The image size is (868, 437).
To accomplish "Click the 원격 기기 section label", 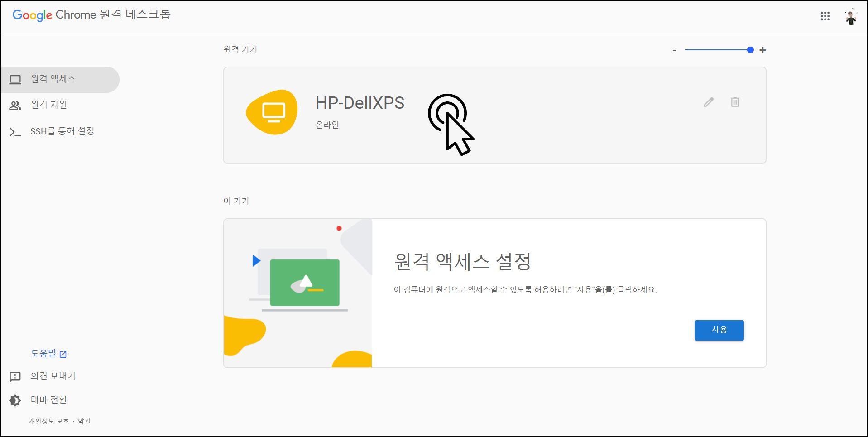I will [x=240, y=49].
